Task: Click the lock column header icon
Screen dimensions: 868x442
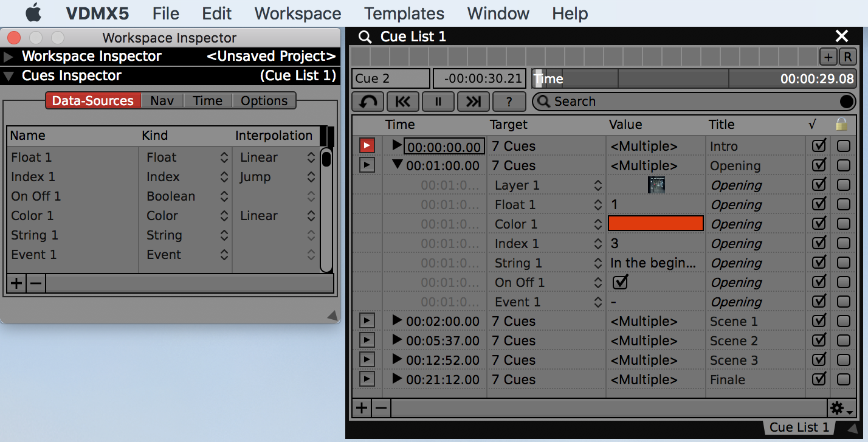Action: tap(842, 124)
